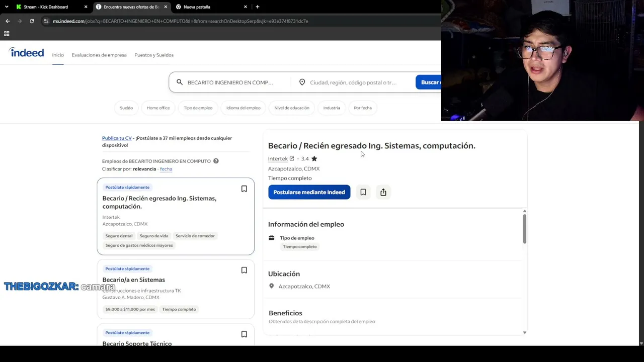
Task: Open Becario / Recién egresado Ing. Sistemas card title
Action: [x=159, y=202]
